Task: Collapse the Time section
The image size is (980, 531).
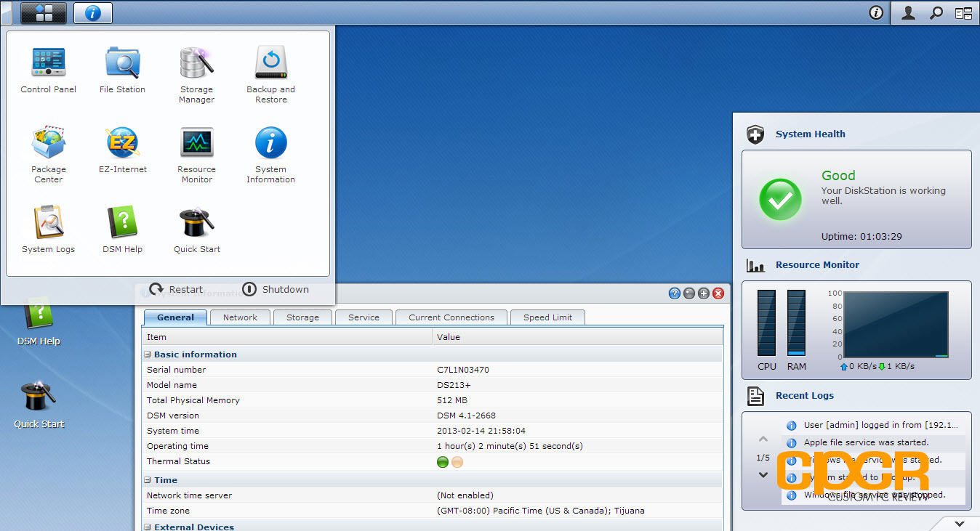Action: (148, 480)
